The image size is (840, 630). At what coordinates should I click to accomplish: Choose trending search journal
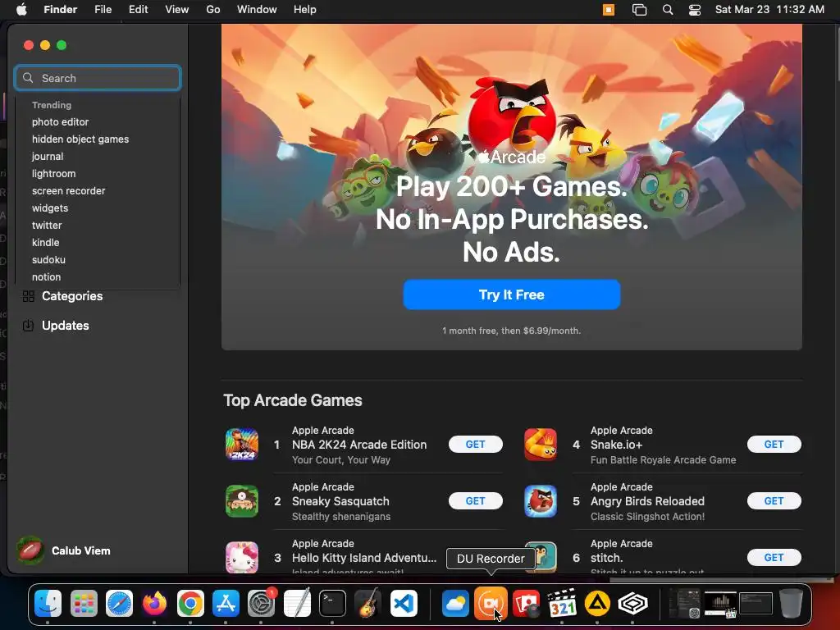(x=47, y=157)
